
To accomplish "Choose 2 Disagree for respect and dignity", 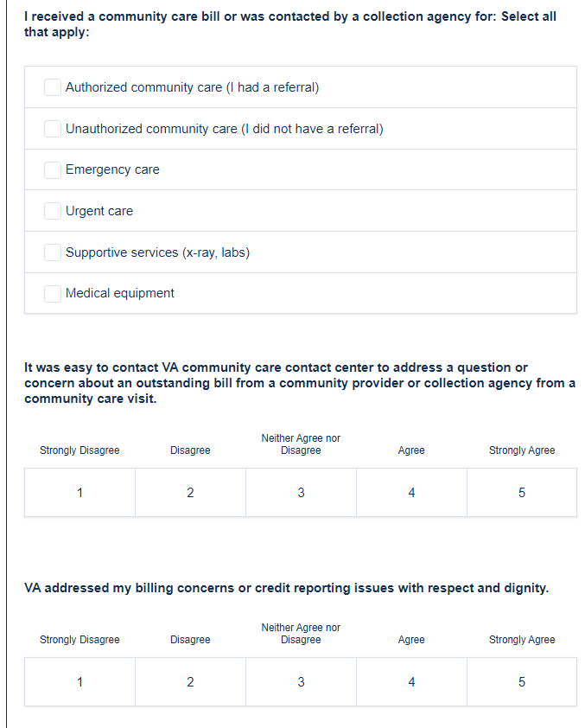I will [x=190, y=682].
